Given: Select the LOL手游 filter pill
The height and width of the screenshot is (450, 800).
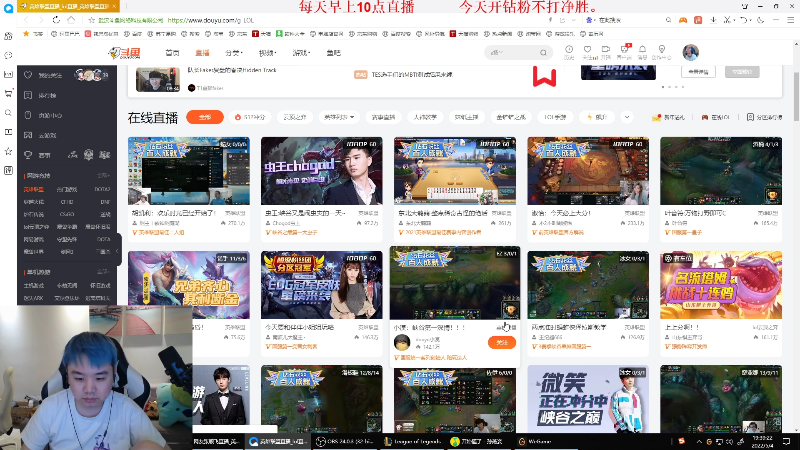Looking at the screenshot, I should [x=555, y=117].
